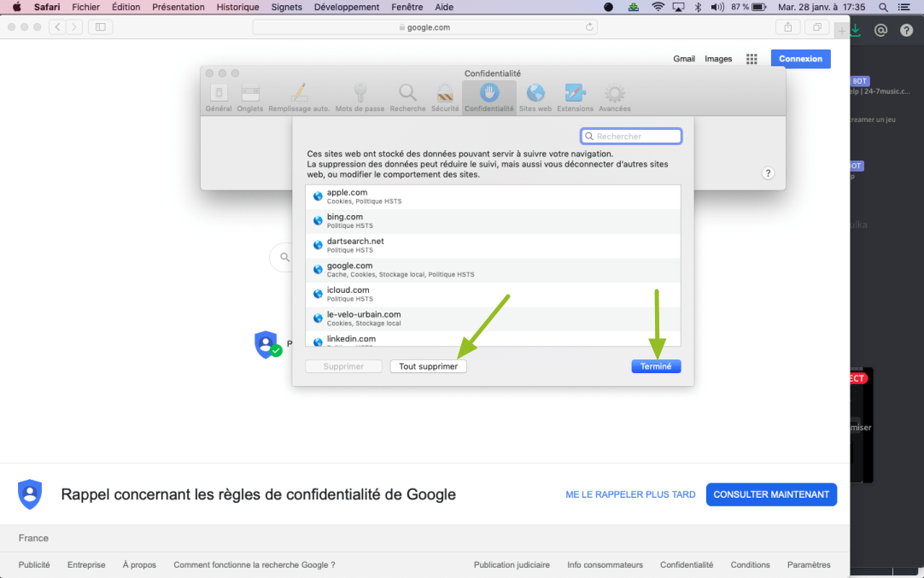This screenshot has width=924, height=578.
Task: Click ME LE RAPPELER PLUS TARD
Action: (x=630, y=494)
